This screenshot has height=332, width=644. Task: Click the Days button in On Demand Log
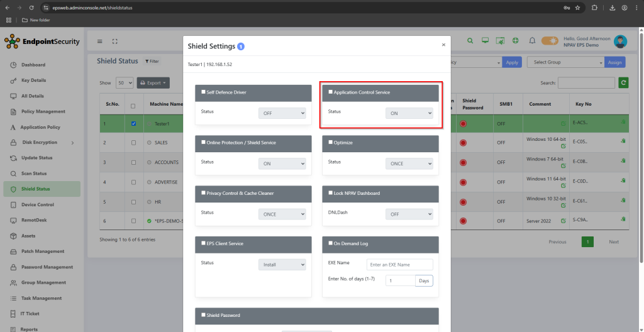[424, 280]
